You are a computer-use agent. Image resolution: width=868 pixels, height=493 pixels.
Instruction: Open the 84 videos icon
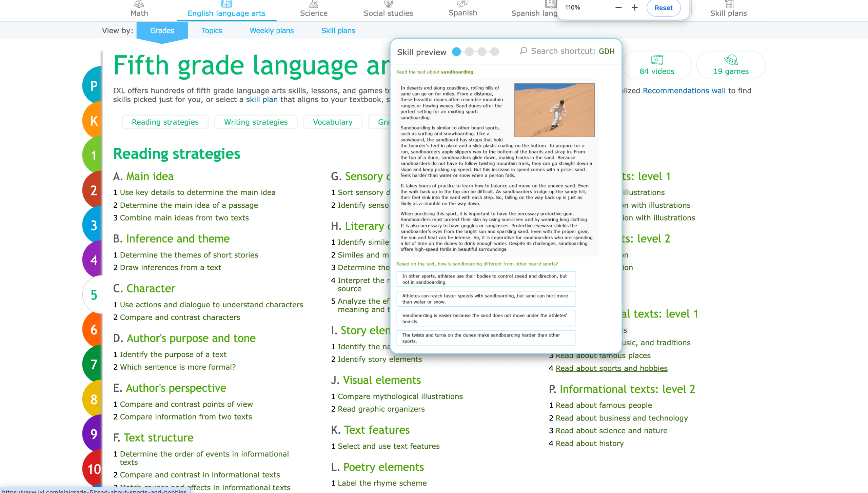pyautogui.click(x=657, y=60)
